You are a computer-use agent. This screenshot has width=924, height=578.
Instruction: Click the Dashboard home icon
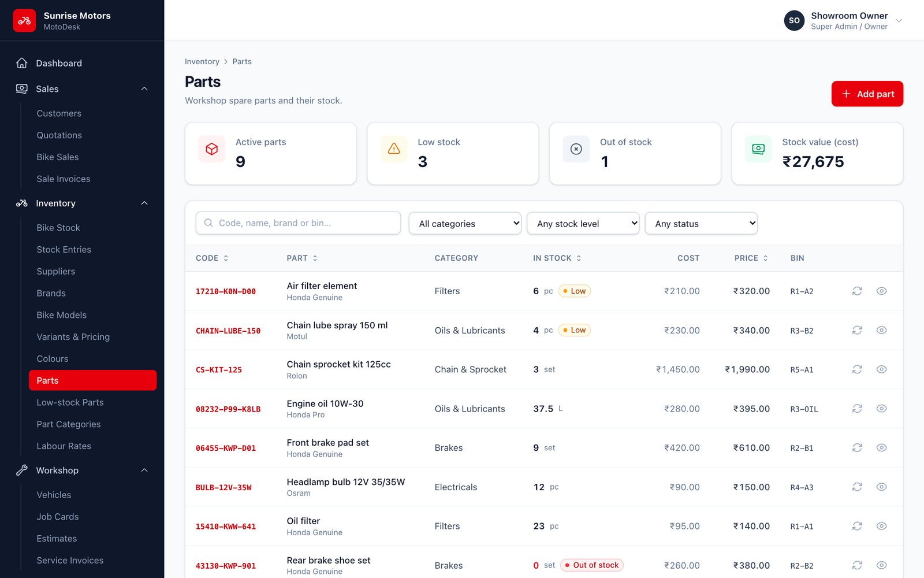point(22,63)
